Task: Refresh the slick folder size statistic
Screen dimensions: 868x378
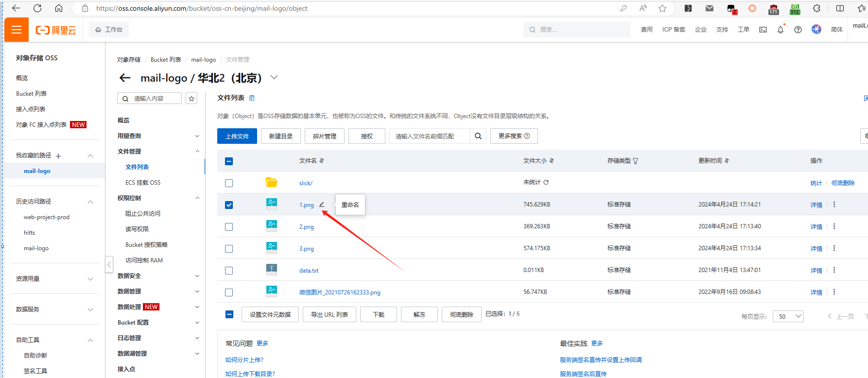Action: 546,182
